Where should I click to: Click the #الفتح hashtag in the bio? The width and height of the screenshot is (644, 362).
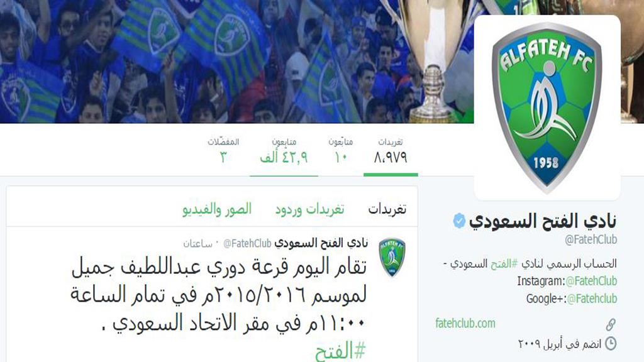[x=504, y=263]
